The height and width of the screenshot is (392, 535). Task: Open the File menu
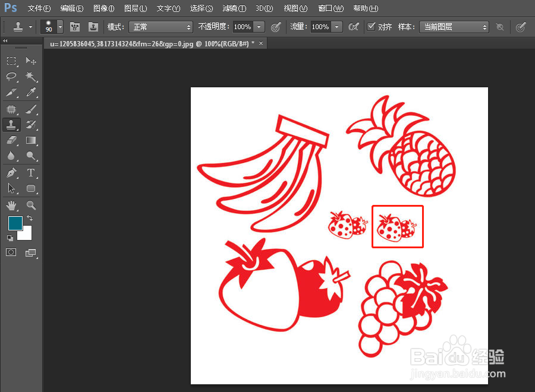click(39, 8)
